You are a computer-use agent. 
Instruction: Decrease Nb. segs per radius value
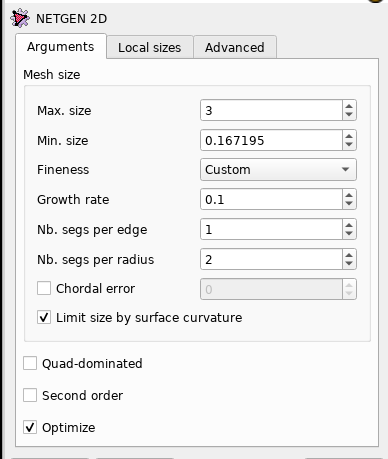click(x=349, y=263)
